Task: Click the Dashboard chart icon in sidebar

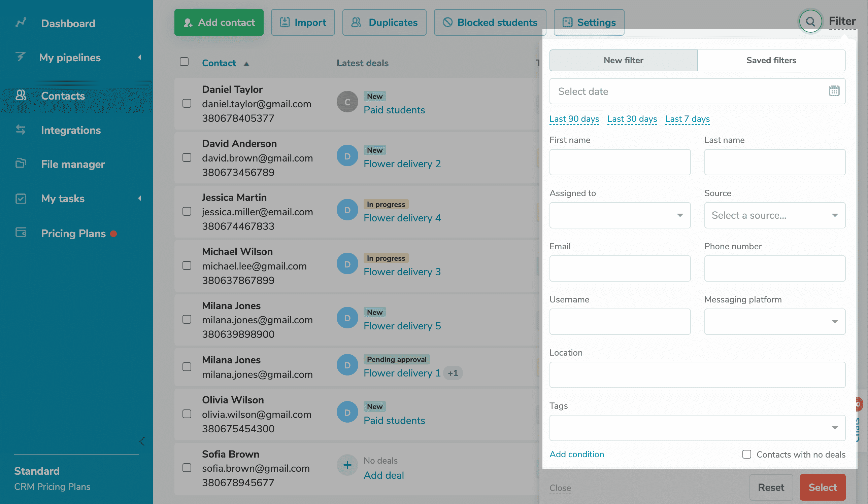Action: tap(21, 23)
